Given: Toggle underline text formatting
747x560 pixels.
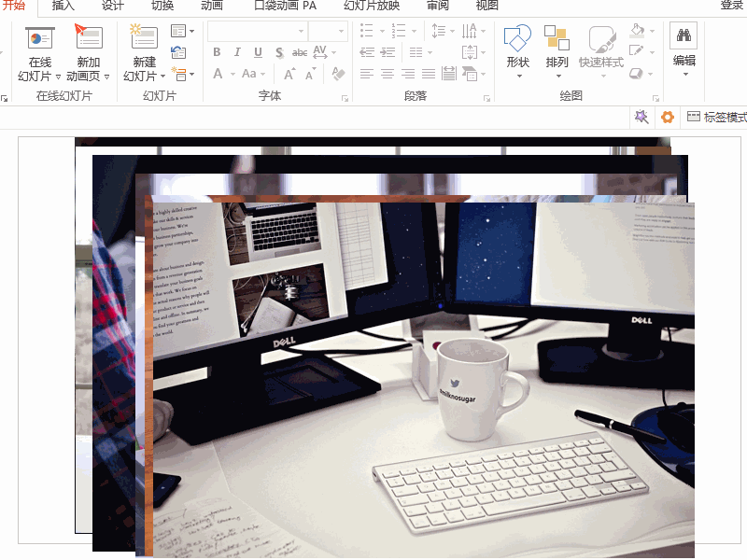Looking at the screenshot, I should (x=259, y=52).
